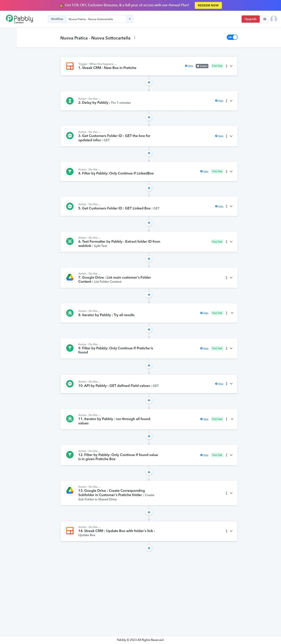Click the 'Pabbly © 2023 All Rights Reserved.' footer

[x=140, y=640]
